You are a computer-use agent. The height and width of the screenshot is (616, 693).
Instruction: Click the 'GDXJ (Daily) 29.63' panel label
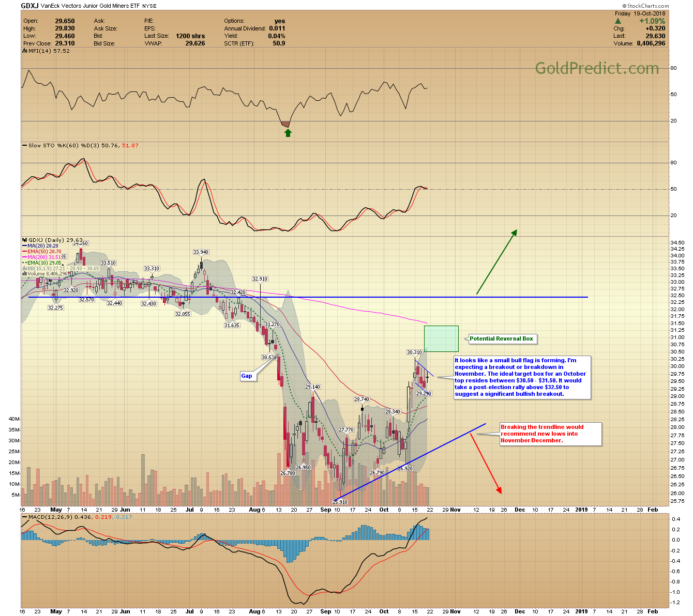tap(54, 240)
